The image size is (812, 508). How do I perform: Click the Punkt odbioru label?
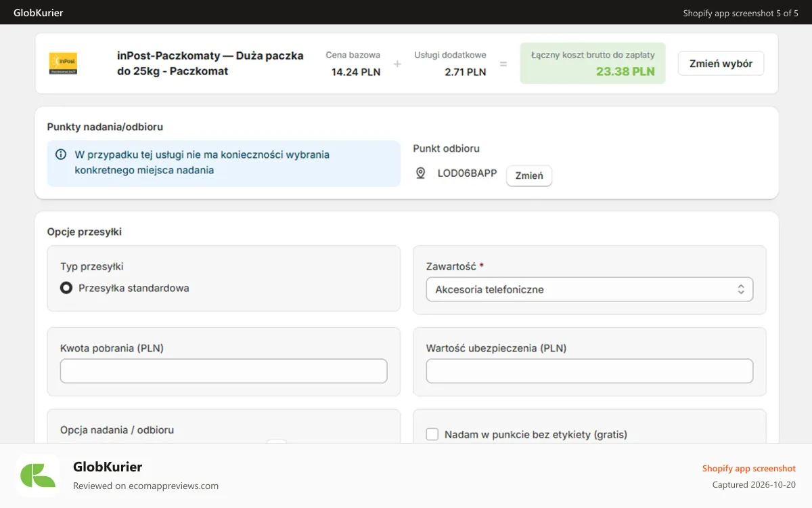point(446,148)
